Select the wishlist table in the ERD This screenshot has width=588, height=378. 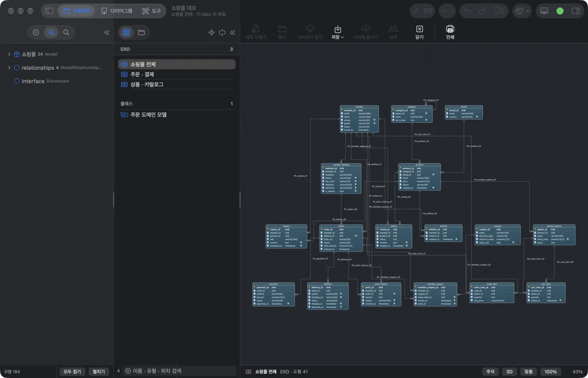[x=443, y=233]
